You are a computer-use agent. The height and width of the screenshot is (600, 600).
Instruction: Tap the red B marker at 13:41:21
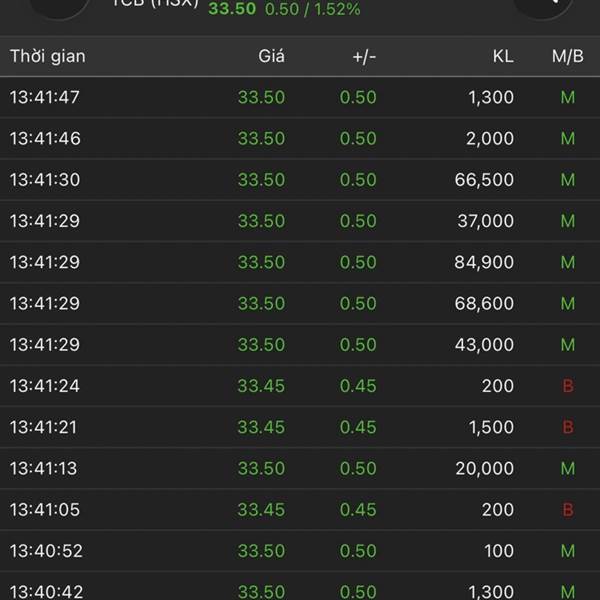pos(568,427)
